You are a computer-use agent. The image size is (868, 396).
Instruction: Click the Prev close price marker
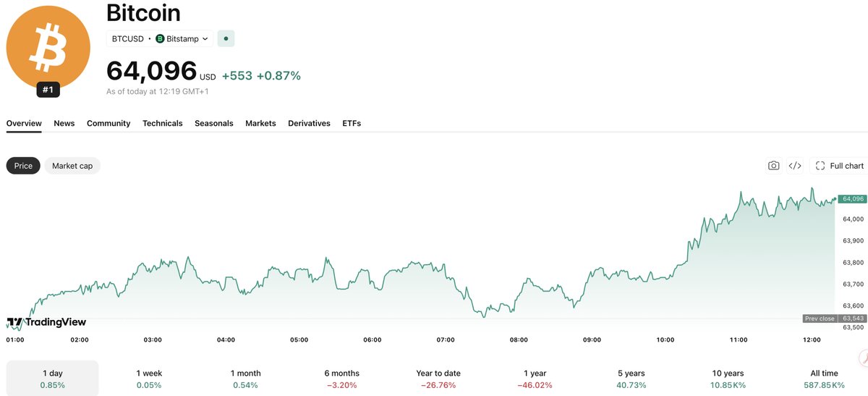tap(834, 319)
